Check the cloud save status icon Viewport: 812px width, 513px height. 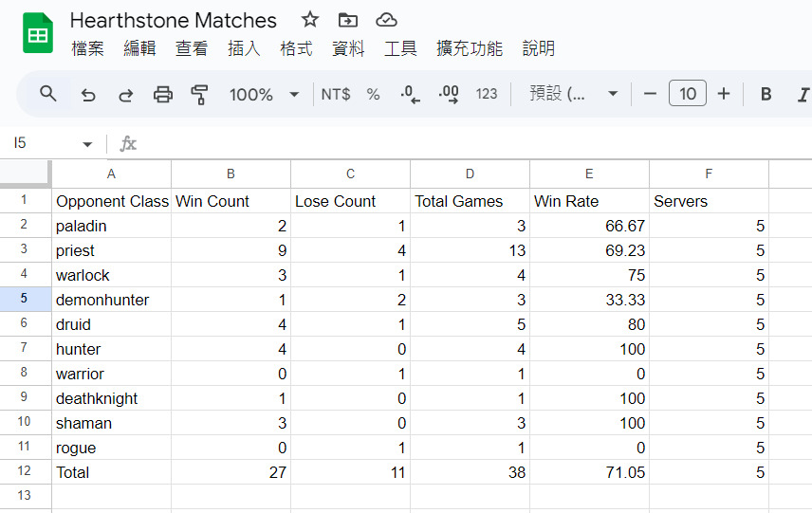click(x=386, y=20)
